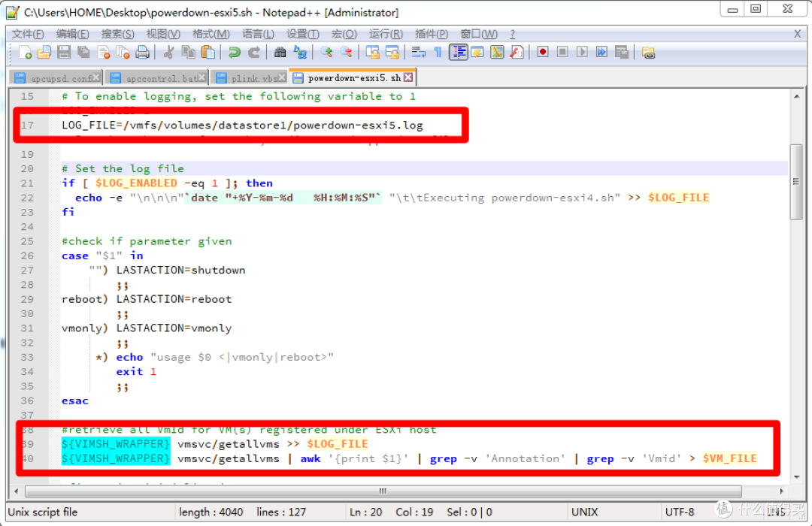The height and width of the screenshot is (526, 812).
Task: Click line number 26 in the margin
Action: pos(27,255)
